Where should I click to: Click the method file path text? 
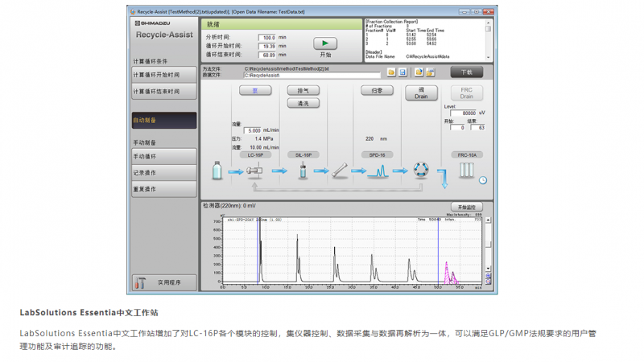point(287,69)
